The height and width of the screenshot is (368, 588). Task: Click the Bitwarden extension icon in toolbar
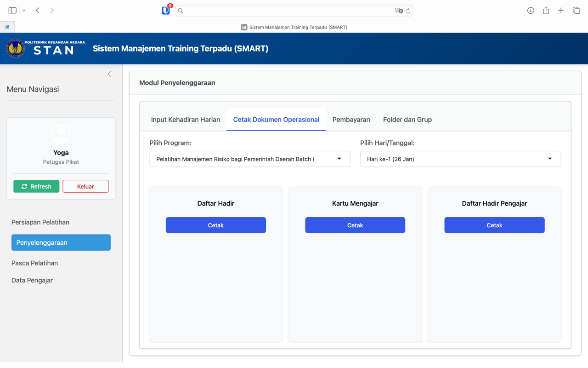(x=166, y=11)
